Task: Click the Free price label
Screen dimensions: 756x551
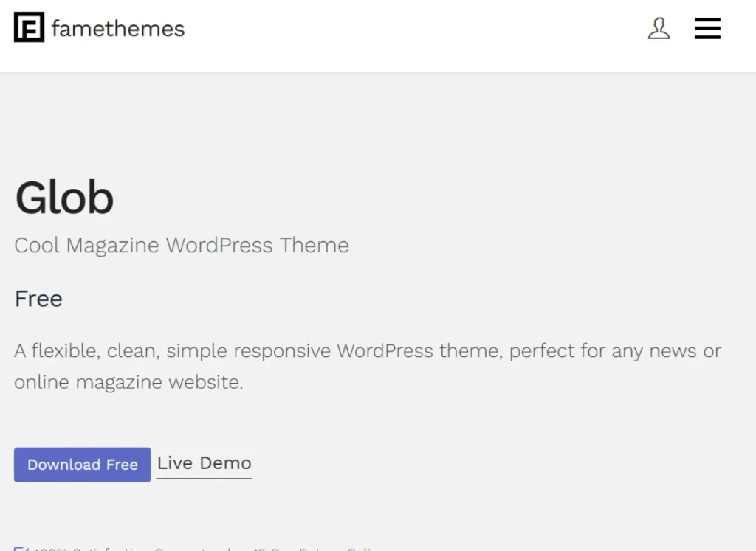Action: [x=38, y=299]
